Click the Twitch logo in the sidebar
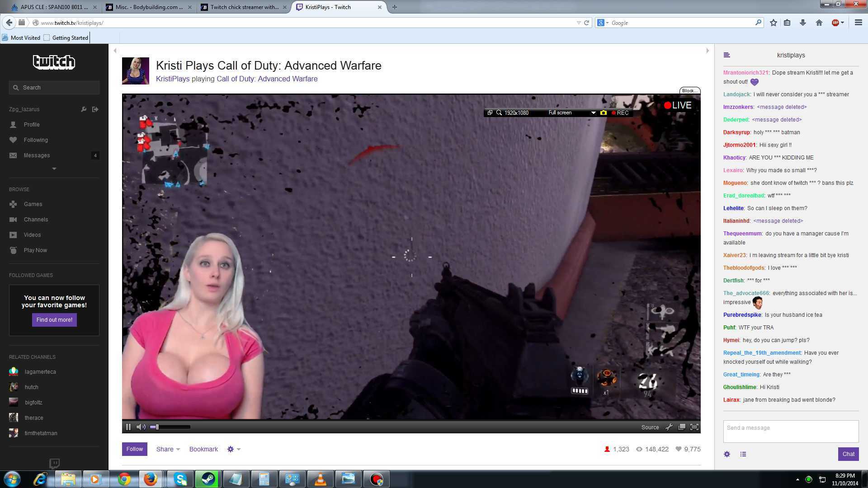This screenshot has height=488, width=868. (x=54, y=62)
